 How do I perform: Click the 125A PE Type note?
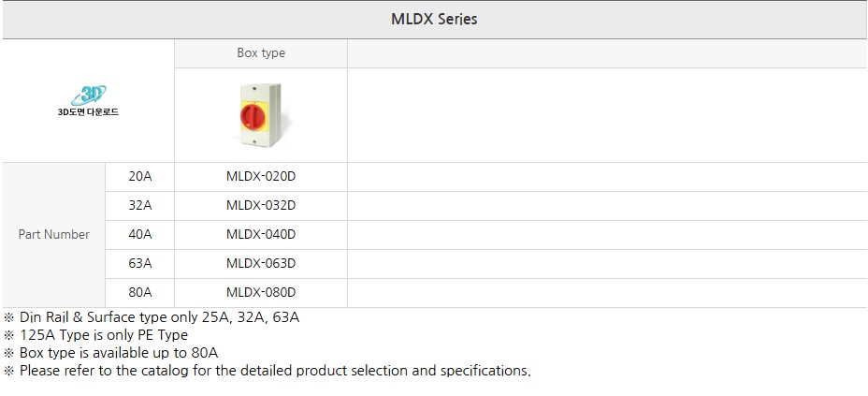pos(103,335)
